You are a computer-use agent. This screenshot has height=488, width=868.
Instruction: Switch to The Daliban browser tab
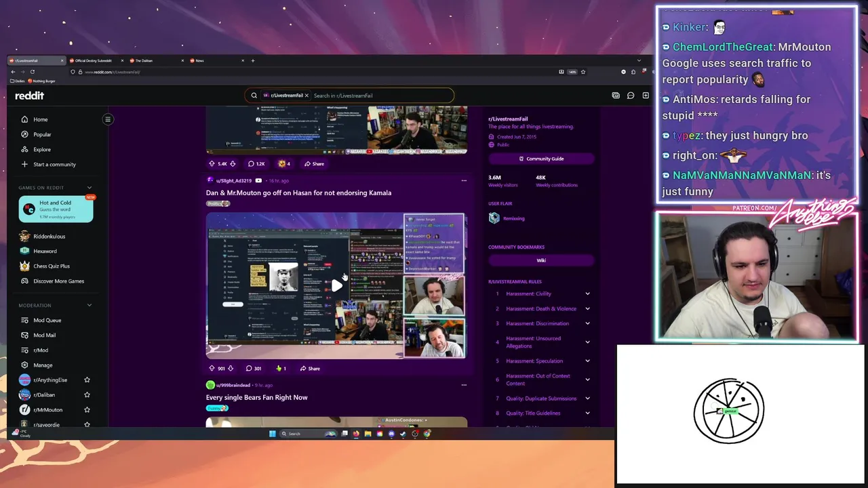tap(155, 60)
